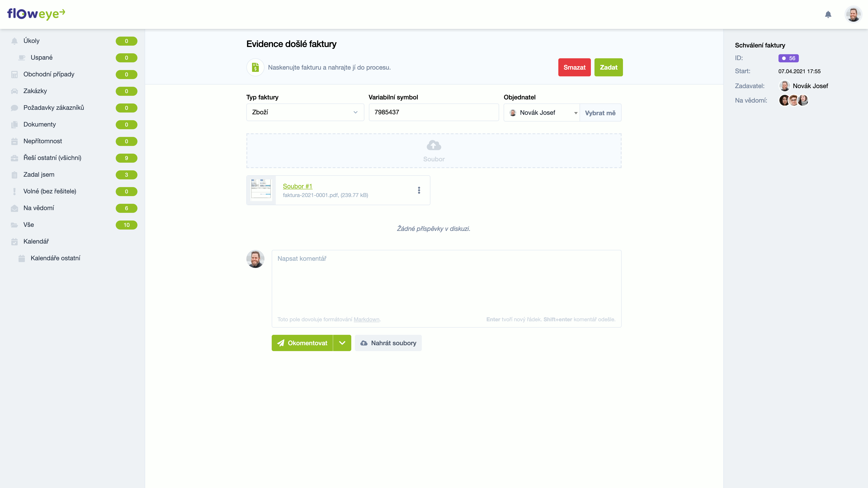
Task: Click the Kalendář sidebar icon
Action: pyautogui.click(x=14, y=242)
